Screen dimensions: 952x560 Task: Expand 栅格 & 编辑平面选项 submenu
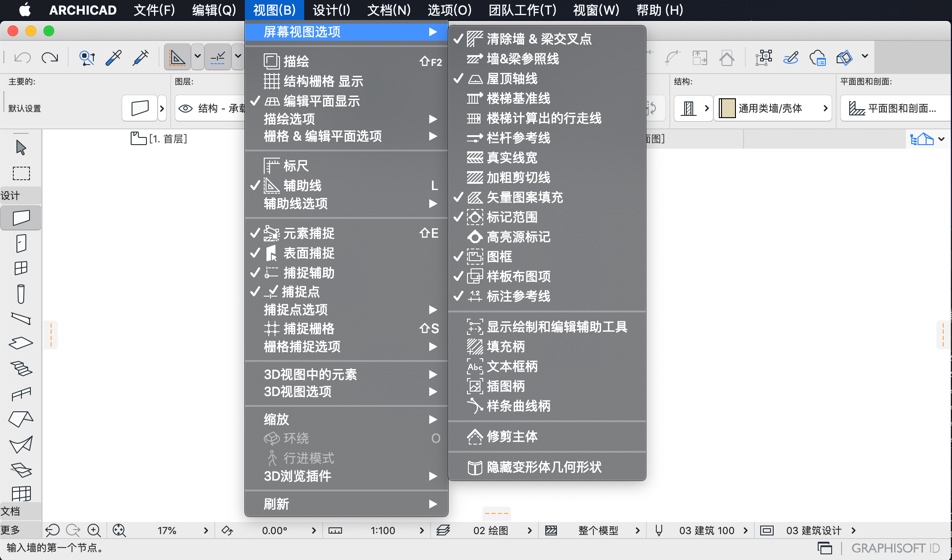point(346,136)
